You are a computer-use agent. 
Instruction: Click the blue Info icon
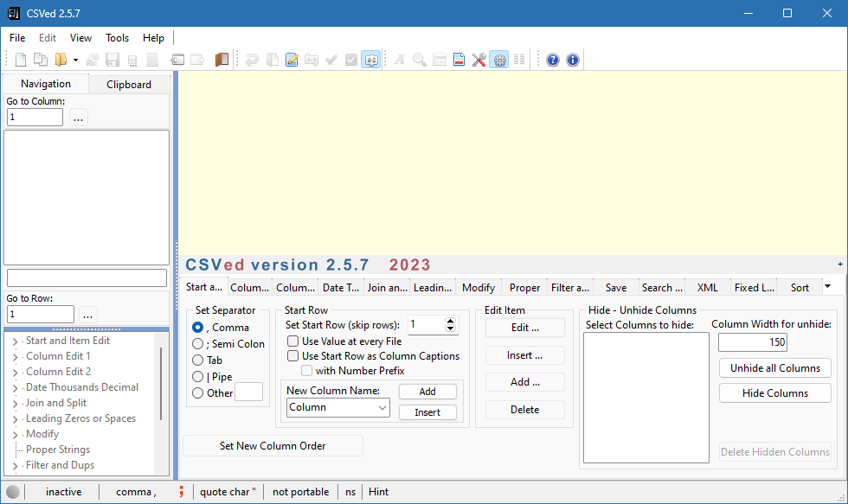point(573,60)
